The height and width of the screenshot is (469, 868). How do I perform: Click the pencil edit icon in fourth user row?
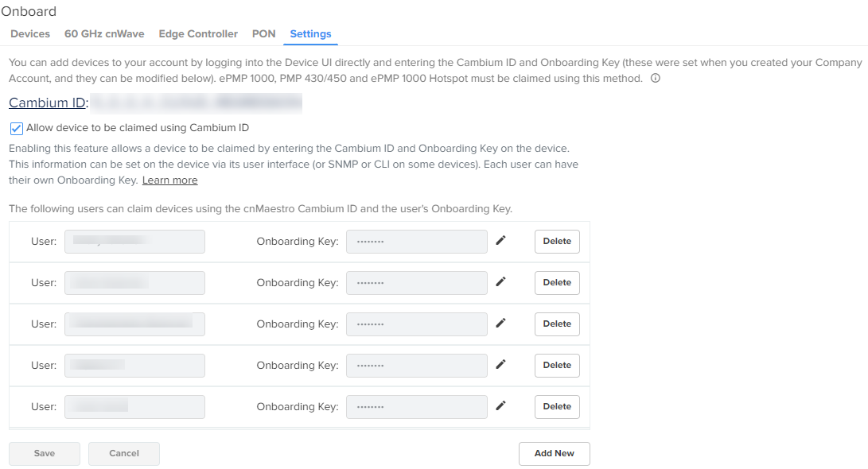[x=500, y=365]
